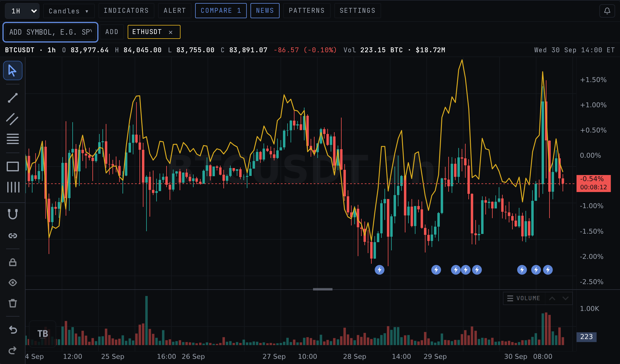Image resolution: width=620 pixels, height=364 pixels.
Task: Open the ALERT menu
Action: [175, 11]
